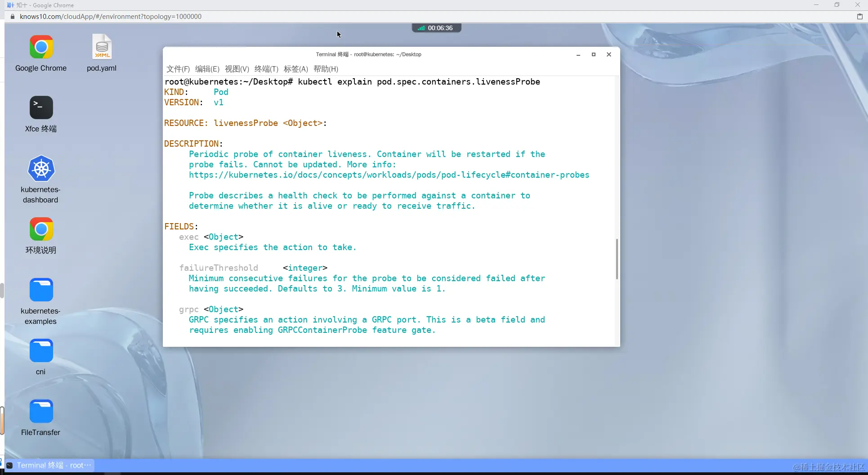
Task: Click the 'DESCRIPTION:' heading in terminal
Action: click(x=193, y=144)
